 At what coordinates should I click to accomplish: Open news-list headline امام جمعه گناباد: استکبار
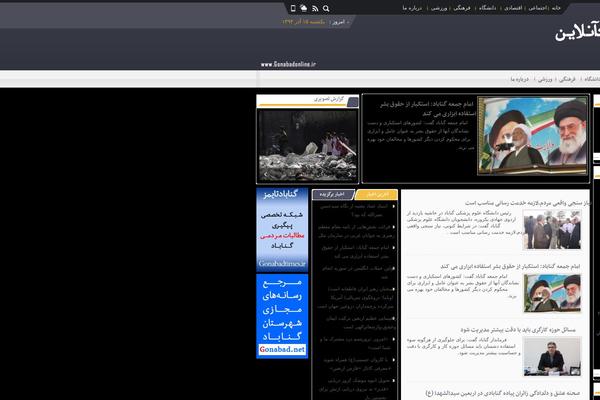point(510,266)
